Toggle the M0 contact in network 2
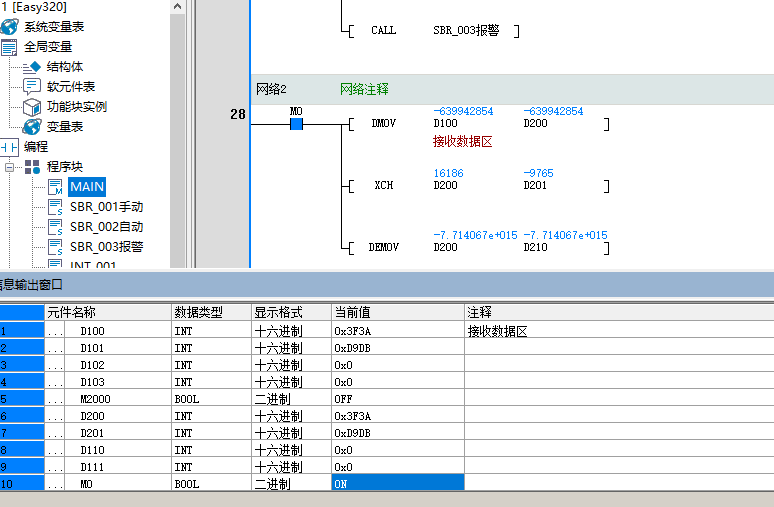The width and height of the screenshot is (774, 507). pos(296,124)
